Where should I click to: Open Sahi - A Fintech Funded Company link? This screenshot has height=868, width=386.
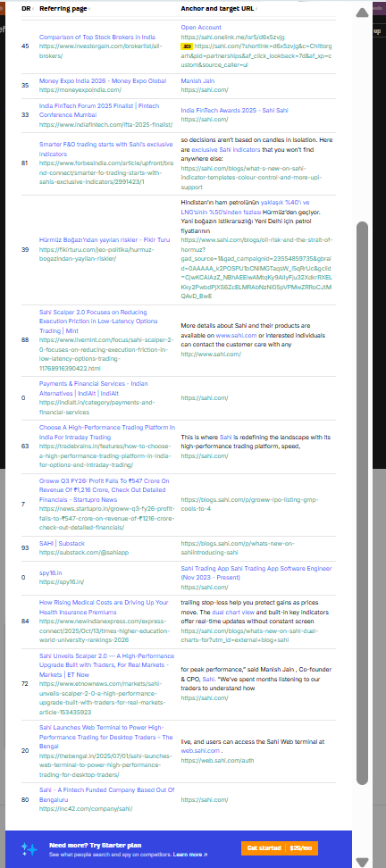tap(106, 795)
